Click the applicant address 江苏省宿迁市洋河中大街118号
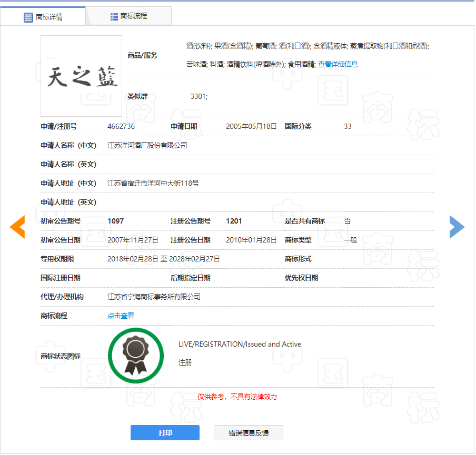476x455 pixels. click(153, 183)
